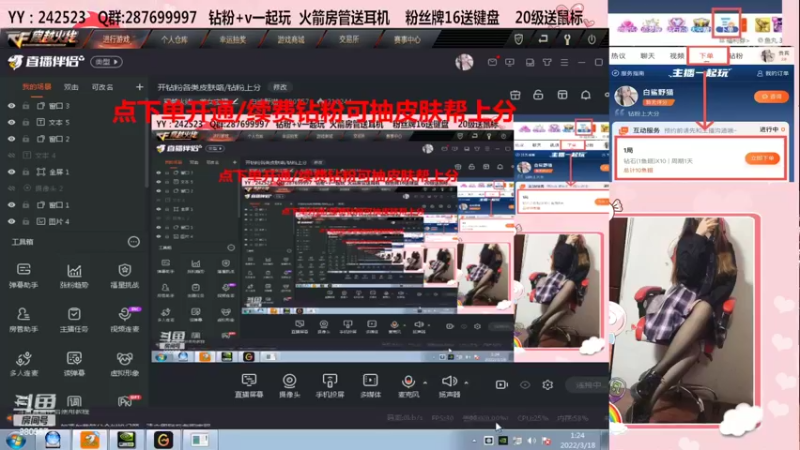The image size is (800, 450).
Task: Open 个人仓库 in game top menu
Action: pos(174,39)
